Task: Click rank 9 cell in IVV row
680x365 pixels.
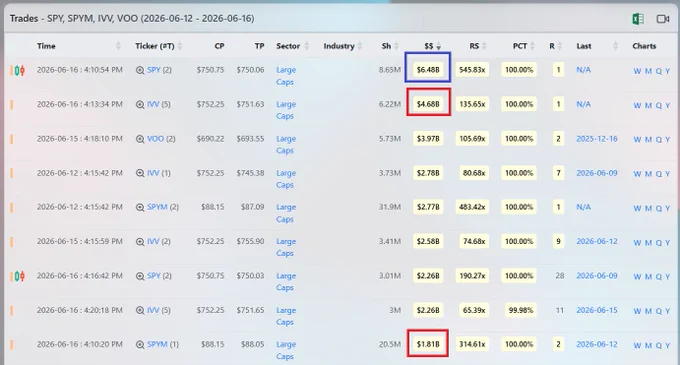Action: 559,241
